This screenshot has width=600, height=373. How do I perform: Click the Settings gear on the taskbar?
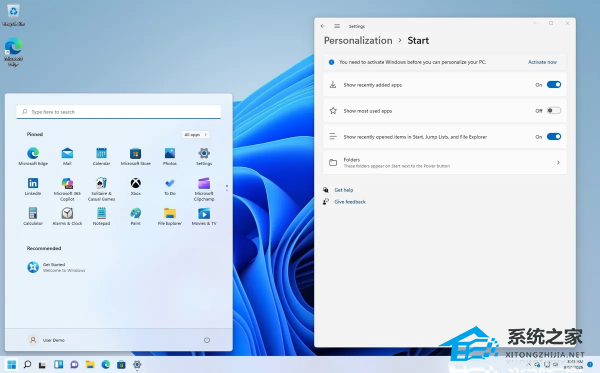(137, 365)
